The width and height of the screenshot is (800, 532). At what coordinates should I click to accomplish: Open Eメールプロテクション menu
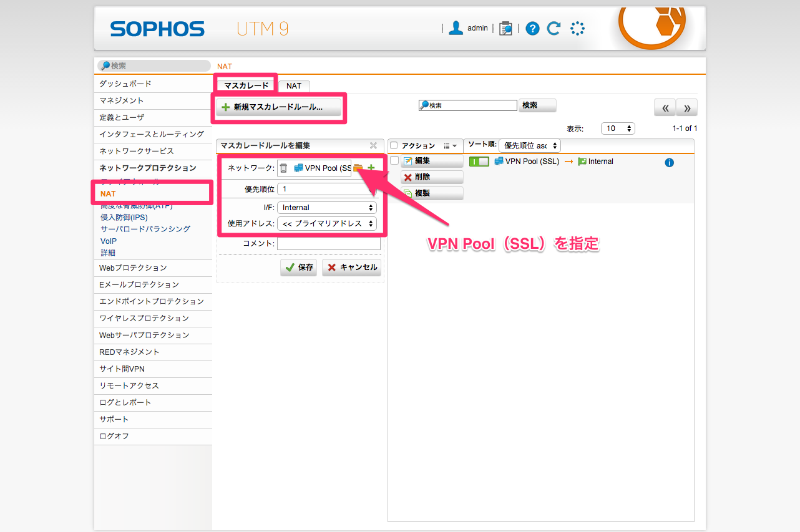click(154, 284)
